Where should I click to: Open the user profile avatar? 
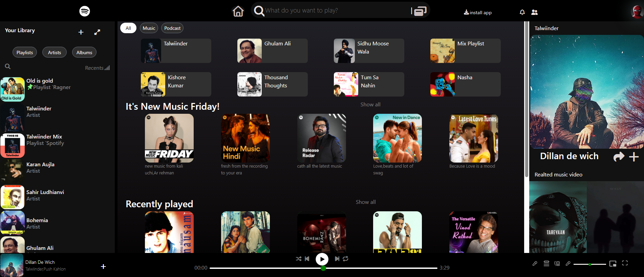637,12
